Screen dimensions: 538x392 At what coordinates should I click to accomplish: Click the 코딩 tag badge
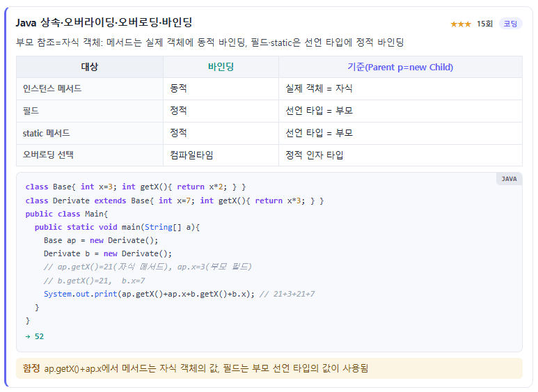[510, 24]
